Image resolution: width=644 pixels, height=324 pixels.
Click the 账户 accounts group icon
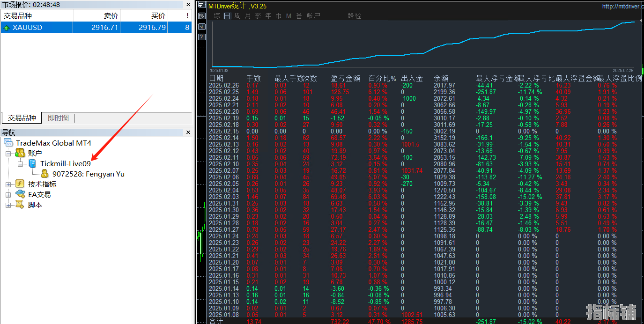(x=20, y=153)
